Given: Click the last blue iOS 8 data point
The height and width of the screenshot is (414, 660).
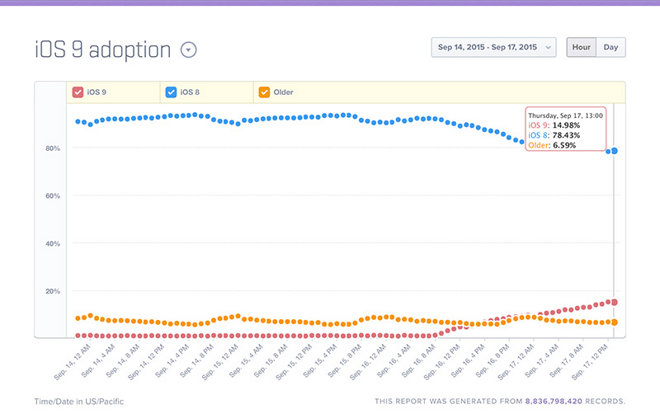Looking at the screenshot, I should [614, 151].
